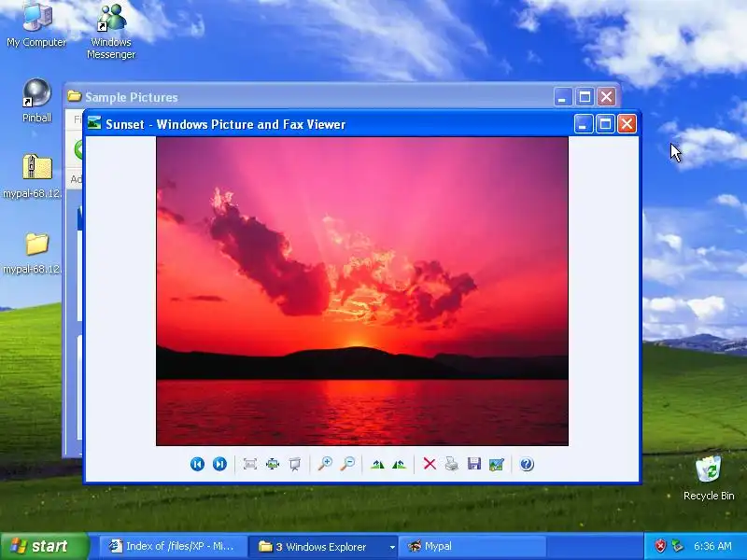Go to the Previous Image in viewer
The height and width of the screenshot is (560, 747).
click(x=197, y=464)
